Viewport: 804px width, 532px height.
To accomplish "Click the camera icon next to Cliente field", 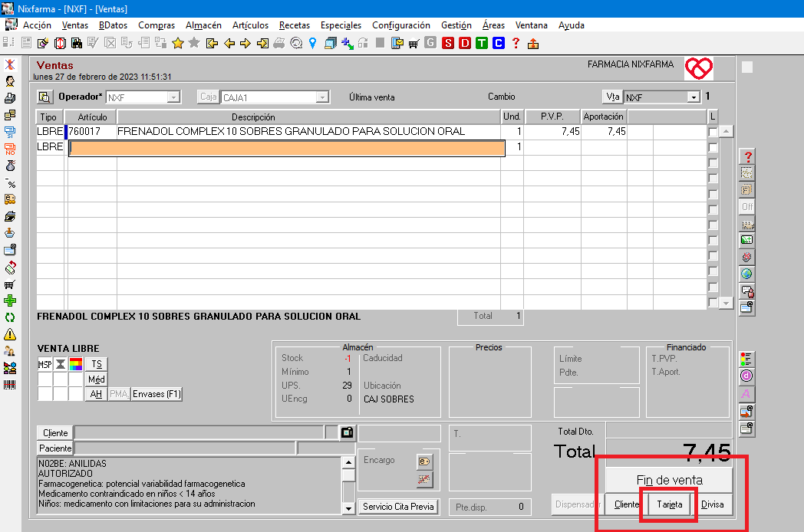I will click(x=347, y=432).
